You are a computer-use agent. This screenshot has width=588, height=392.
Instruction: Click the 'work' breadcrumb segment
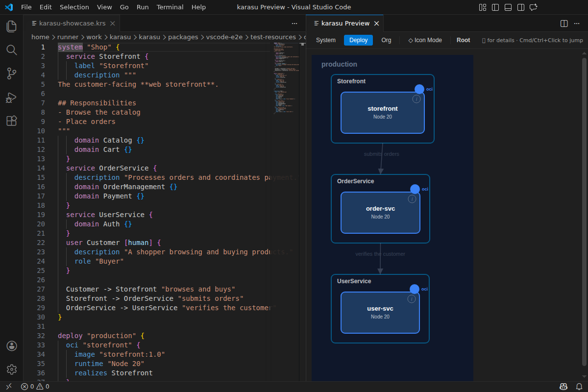pos(94,37)
